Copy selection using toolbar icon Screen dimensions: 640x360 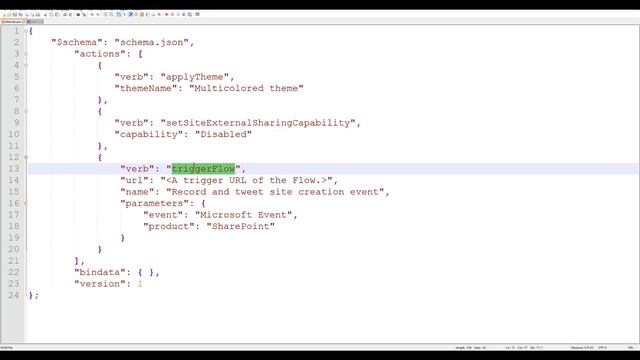pos(51,14)
